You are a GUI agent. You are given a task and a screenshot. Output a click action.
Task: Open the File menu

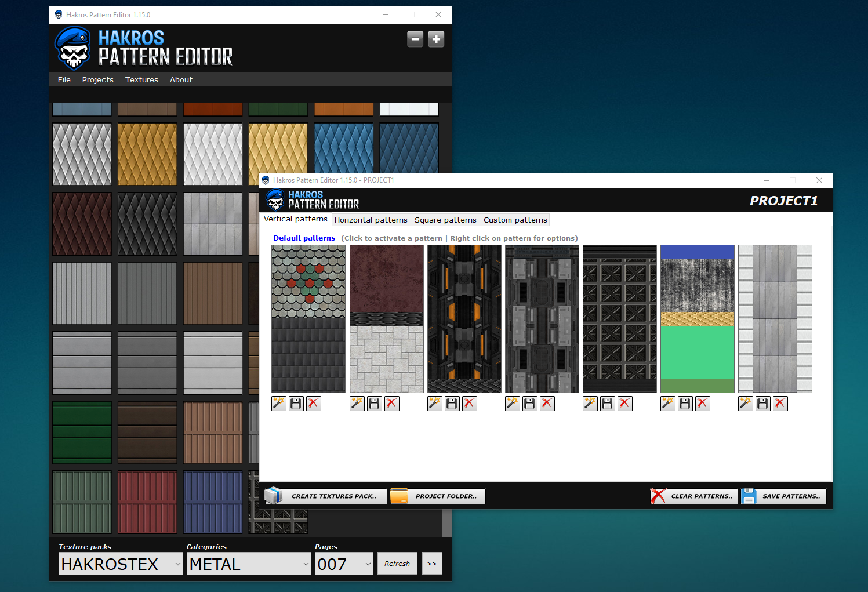coord(64,79)
